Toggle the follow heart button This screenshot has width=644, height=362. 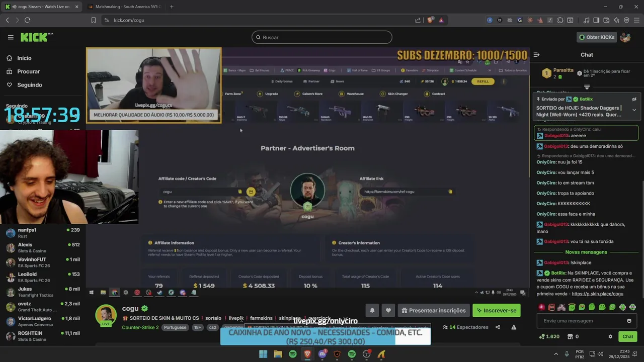pyautogui.click(x=388, y=310)
